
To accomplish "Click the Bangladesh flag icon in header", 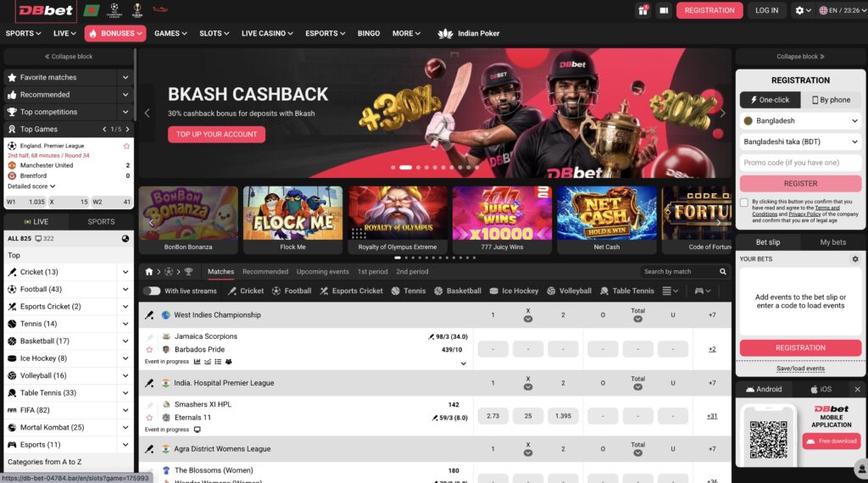I will tap(92, 10).
